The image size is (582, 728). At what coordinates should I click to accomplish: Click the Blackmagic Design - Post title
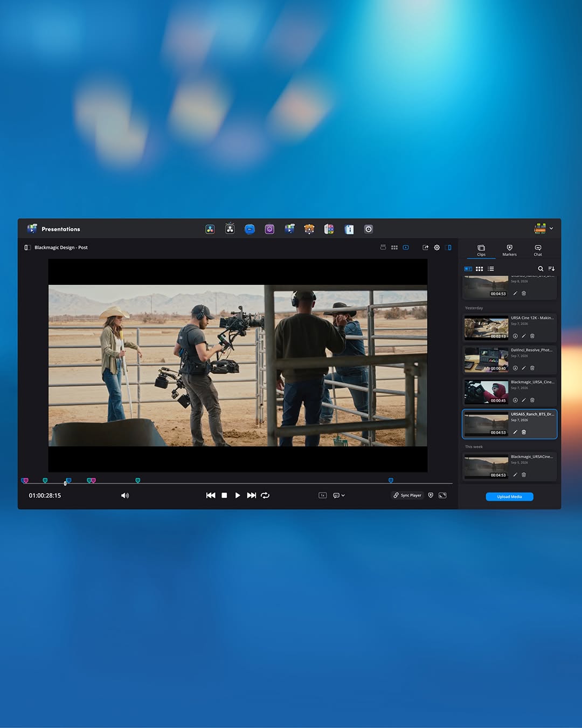(61, 248)
